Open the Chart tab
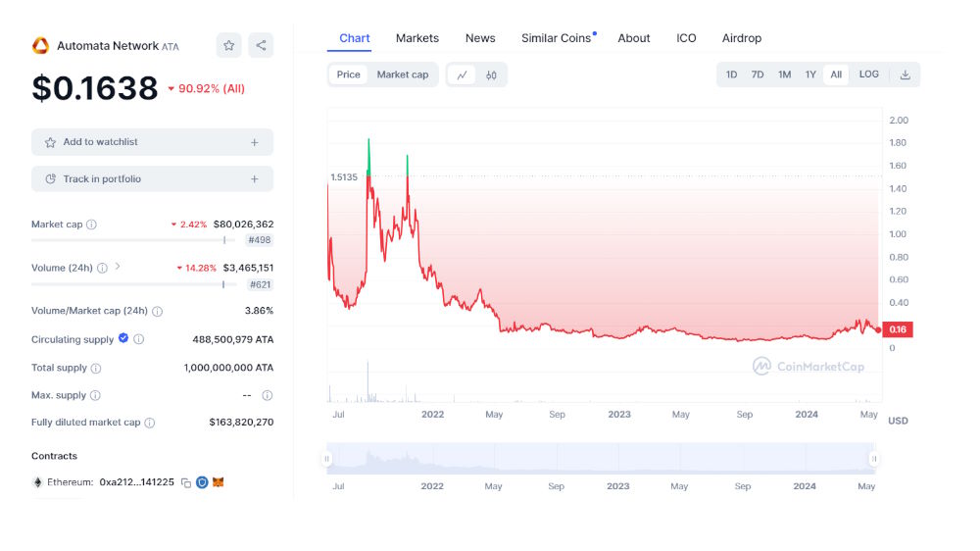Viewport: 980px width, 551px height. [355, 38]
